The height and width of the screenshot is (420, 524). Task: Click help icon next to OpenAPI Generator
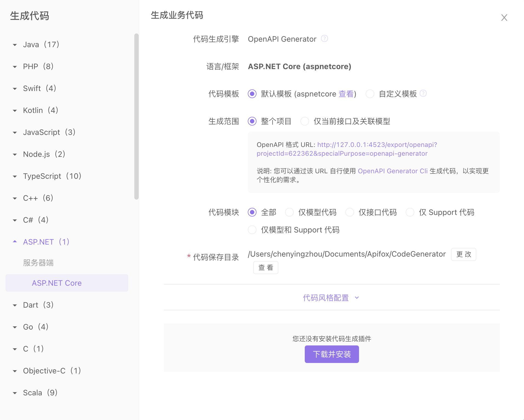click(324, 39)
